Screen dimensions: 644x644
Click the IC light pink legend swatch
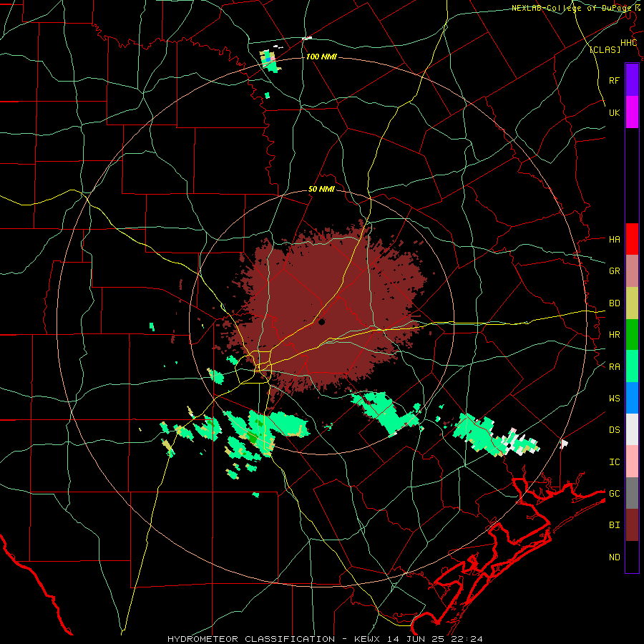(632, 462)
